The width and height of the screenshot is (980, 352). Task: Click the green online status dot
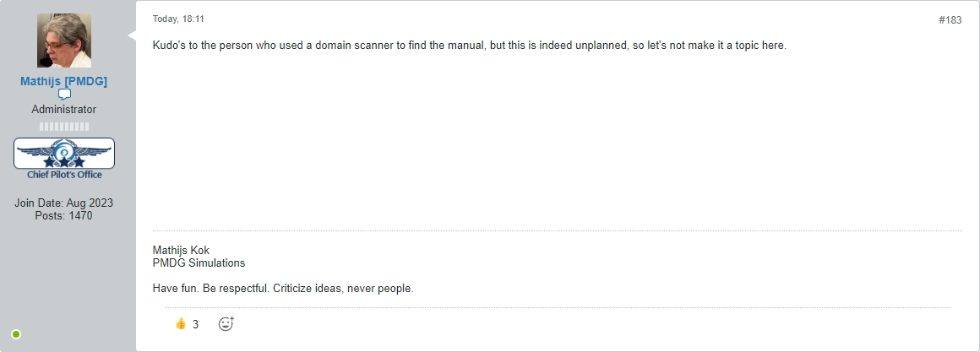(x=16, y=334)
